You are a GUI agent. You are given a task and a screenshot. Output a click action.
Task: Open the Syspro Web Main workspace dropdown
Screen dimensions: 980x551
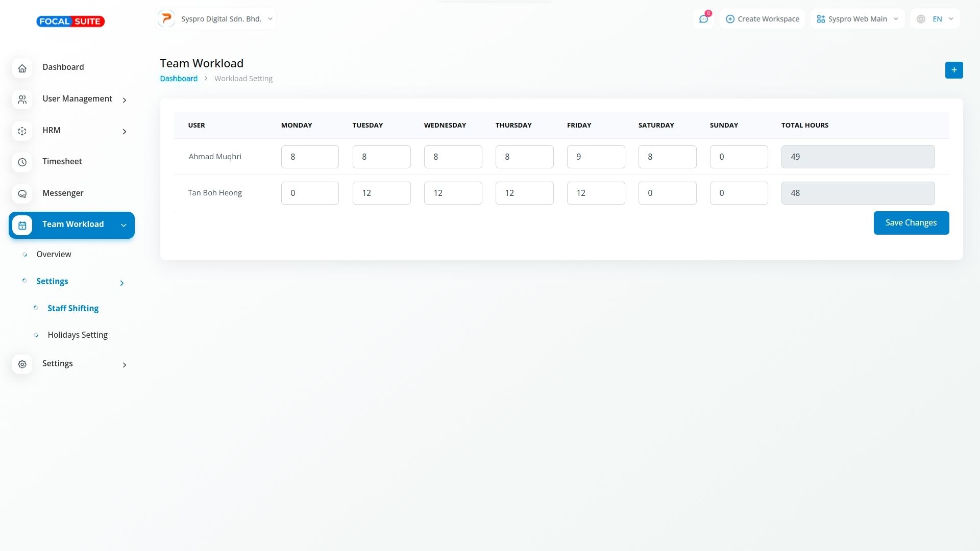click(x=857, y=19)
